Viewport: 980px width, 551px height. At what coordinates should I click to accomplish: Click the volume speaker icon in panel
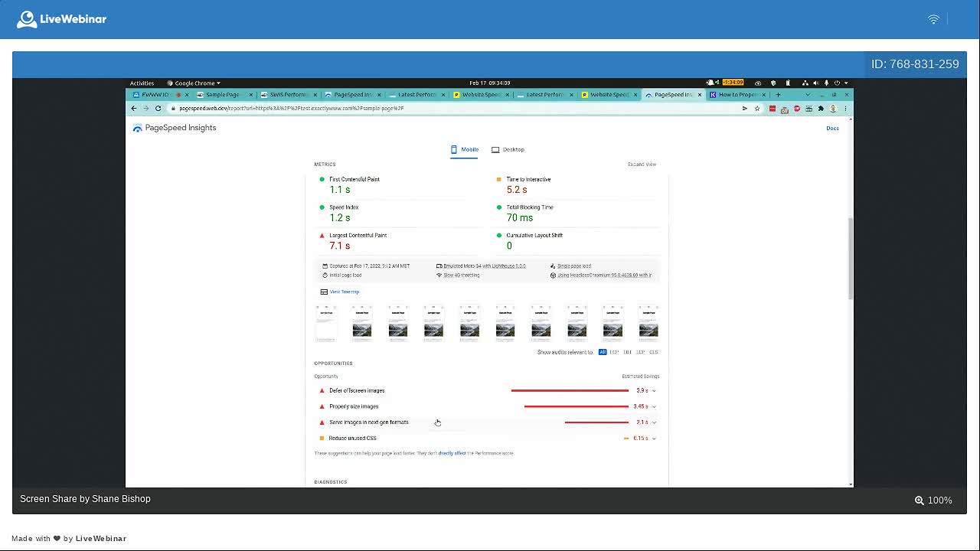[x=815, y=83]
